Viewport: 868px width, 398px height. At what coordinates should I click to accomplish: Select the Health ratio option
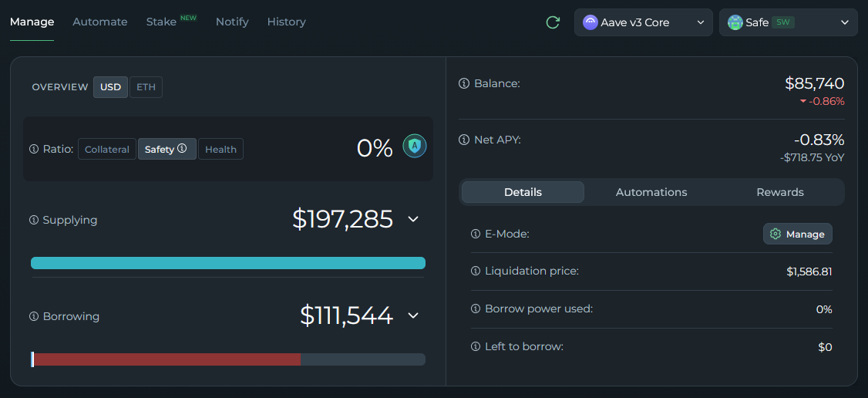click(220, 149)
